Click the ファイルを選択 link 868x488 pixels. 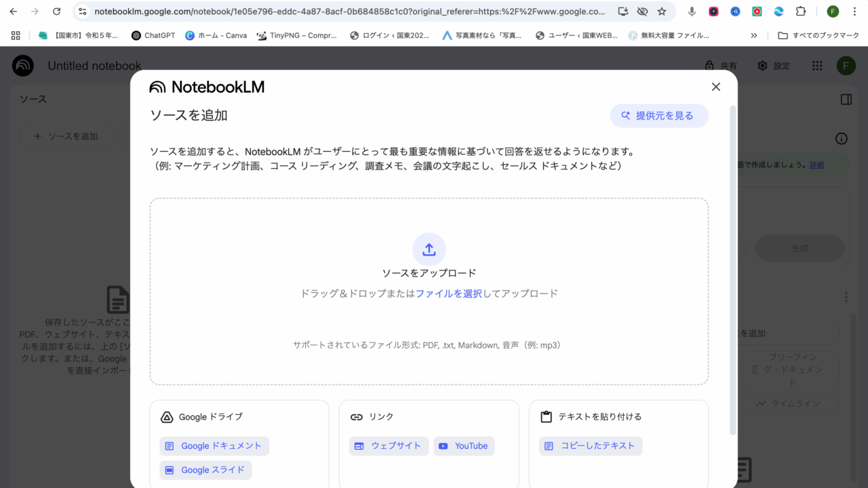(x=449, y=293)
